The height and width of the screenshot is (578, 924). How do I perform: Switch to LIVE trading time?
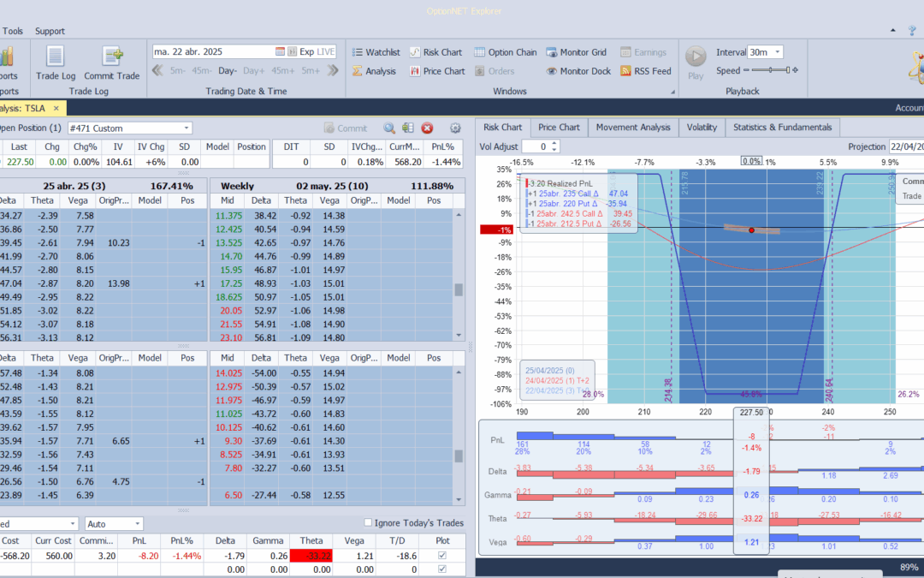326,52
